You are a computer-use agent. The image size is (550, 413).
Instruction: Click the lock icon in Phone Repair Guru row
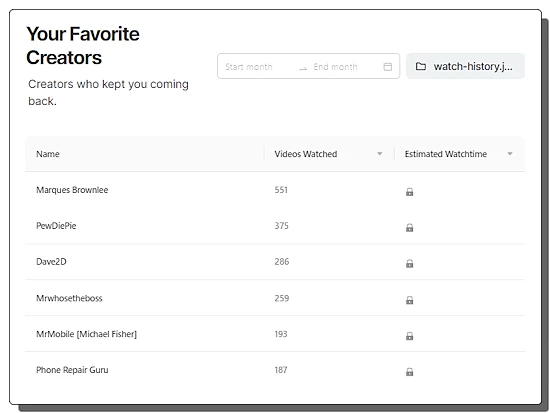409,371
